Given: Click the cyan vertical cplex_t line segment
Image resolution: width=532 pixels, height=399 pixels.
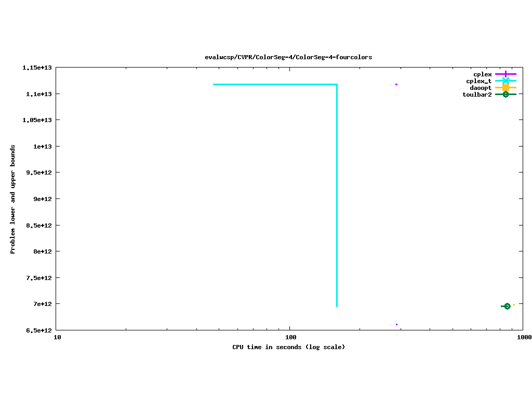Looking at the screenshot, I should [x=337, y=197].
